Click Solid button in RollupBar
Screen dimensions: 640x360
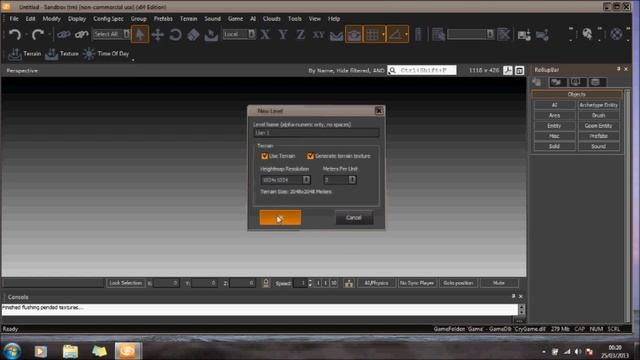pos(554,147)
